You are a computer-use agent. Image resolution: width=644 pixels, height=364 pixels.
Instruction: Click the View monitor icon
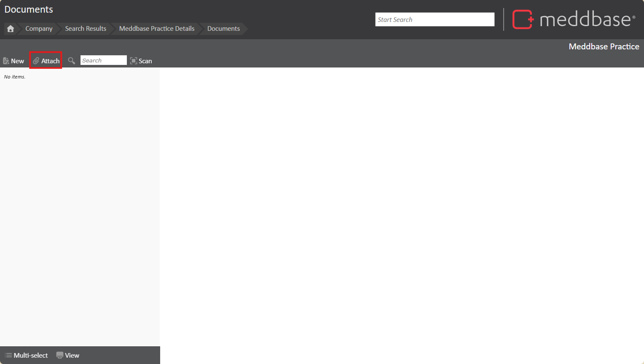pyautogui.click(x=60, y=356)
